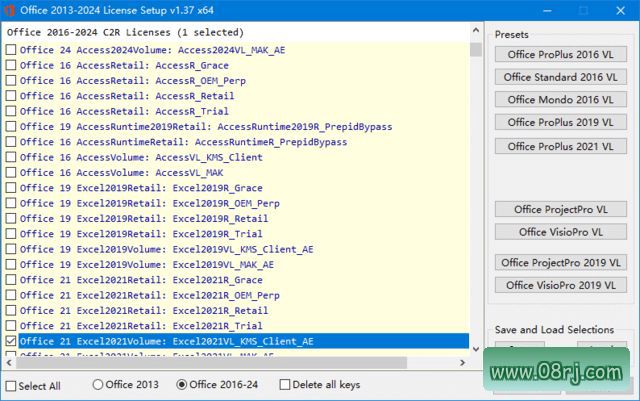Enable AccessVL_KMS_Client checkbox

[11, 157]
